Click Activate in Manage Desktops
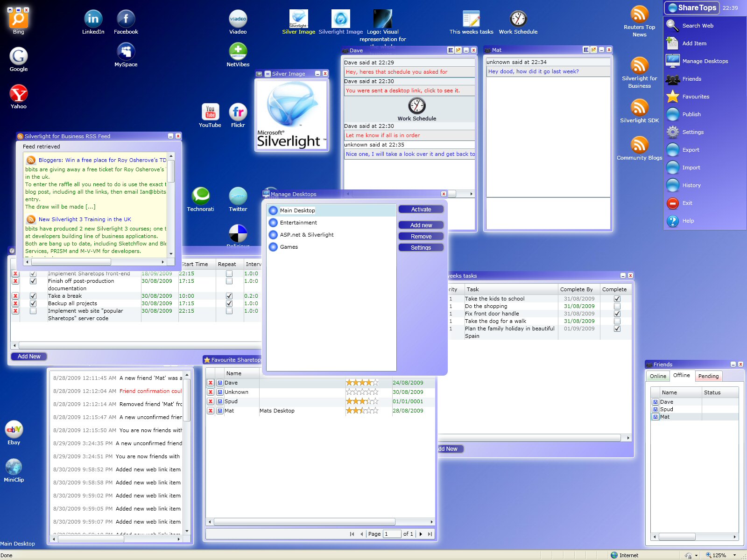Viewport: 747px width, 560px height. point(421,210)
